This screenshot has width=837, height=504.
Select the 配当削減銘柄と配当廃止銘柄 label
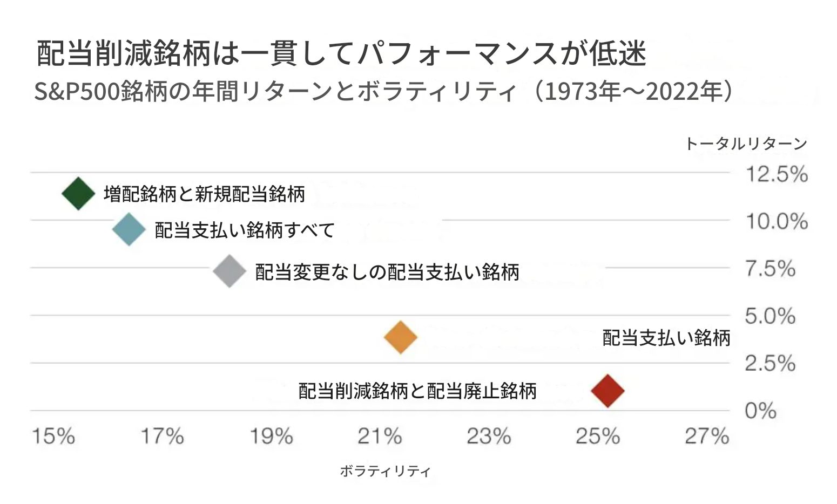[x=417, y=391]
